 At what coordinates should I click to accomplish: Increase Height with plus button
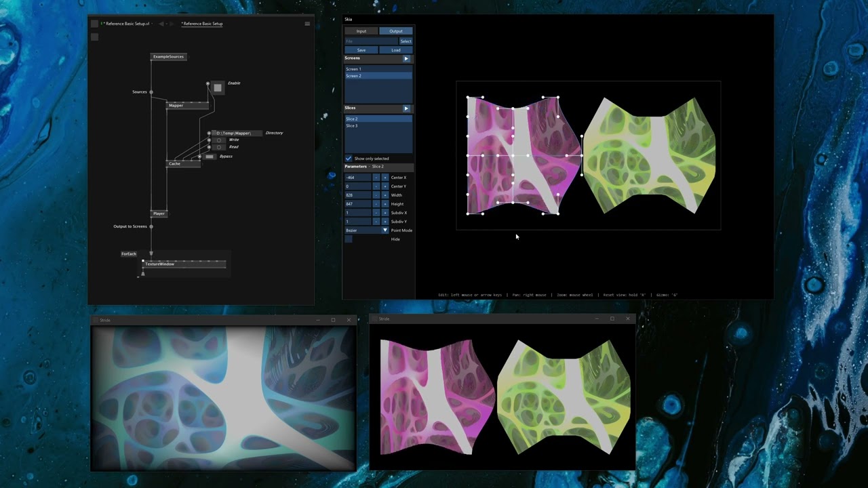385,204
